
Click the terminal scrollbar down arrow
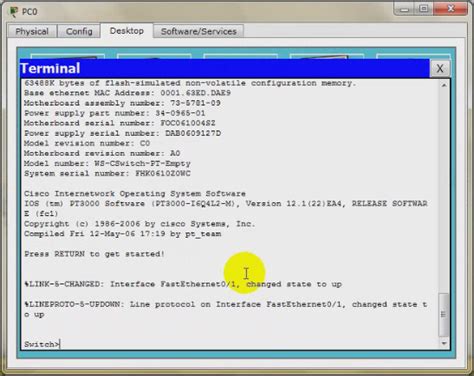(444, 343)
